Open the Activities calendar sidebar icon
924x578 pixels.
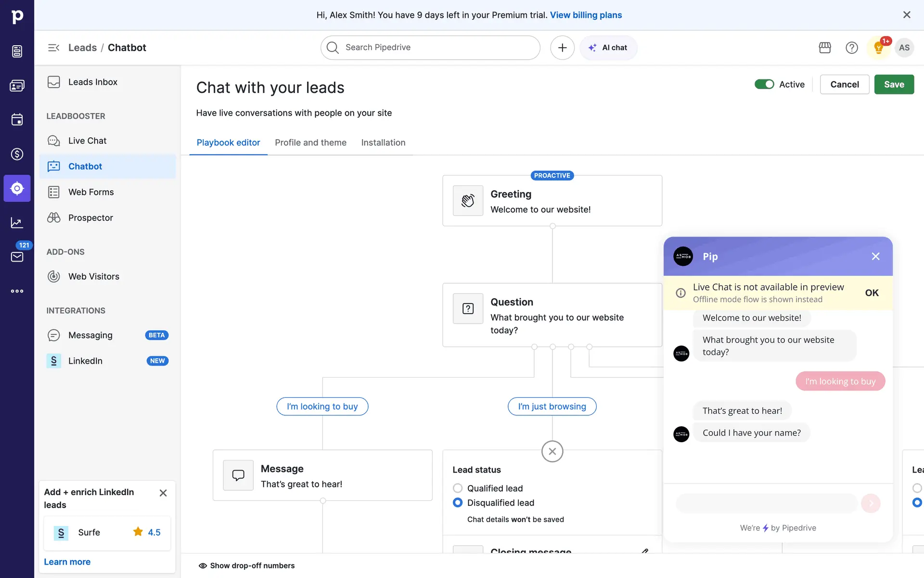17,120
